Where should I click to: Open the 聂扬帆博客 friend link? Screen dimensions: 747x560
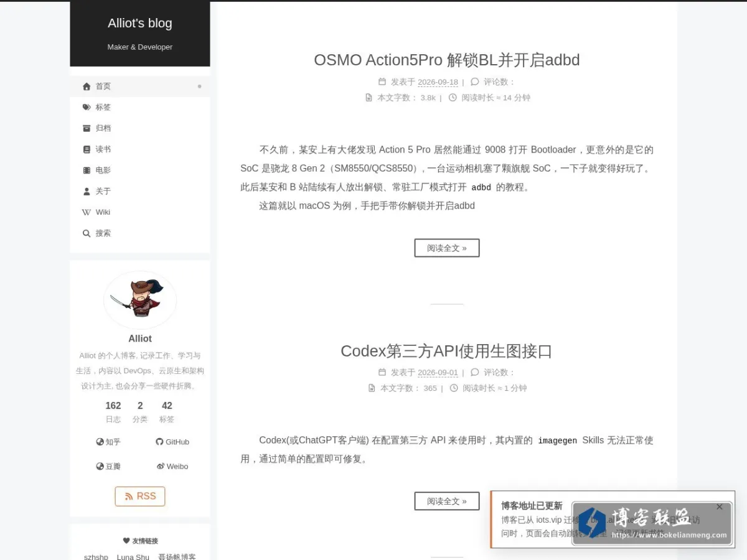point(177,557)
